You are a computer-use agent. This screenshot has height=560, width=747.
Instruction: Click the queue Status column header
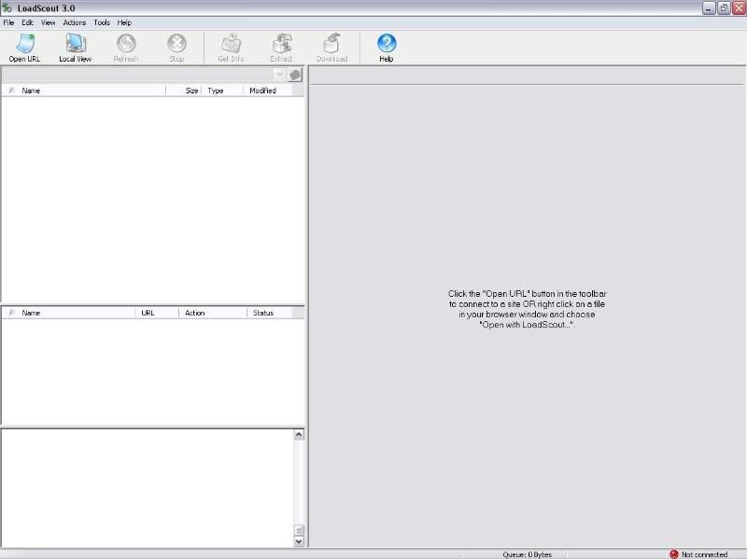click(x=269, y=313)
